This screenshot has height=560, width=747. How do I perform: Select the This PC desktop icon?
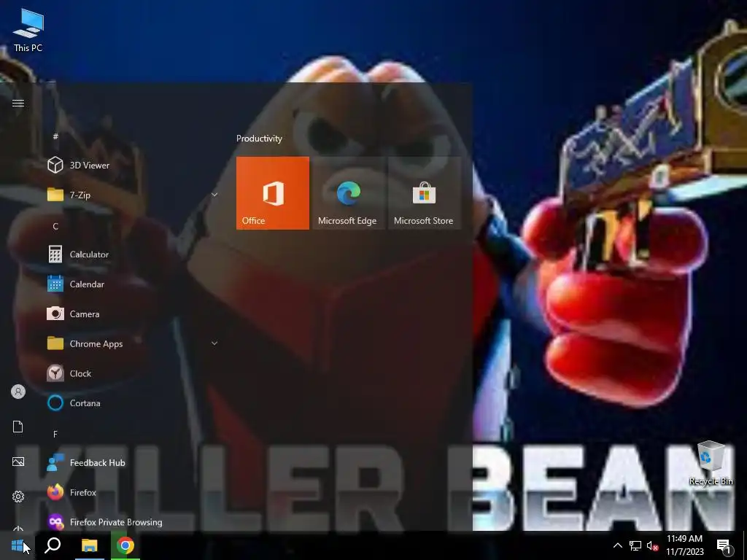point(28,30)
